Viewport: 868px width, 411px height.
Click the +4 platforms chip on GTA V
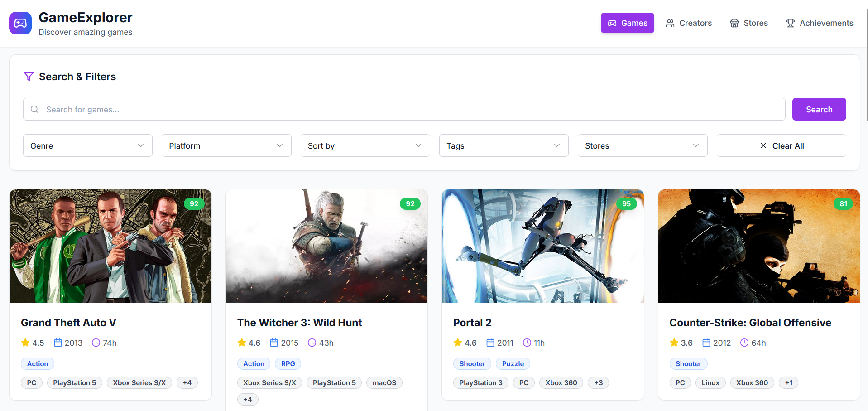click(187, 382)
